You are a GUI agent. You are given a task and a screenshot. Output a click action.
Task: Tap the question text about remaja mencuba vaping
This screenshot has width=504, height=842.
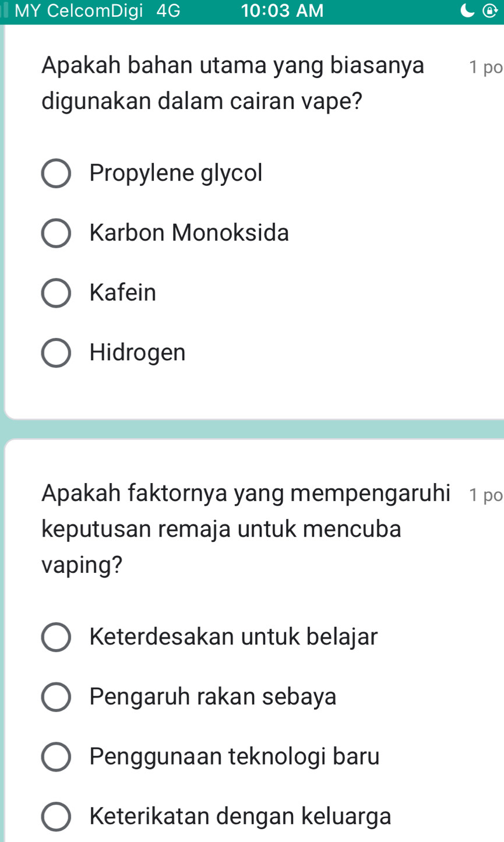tap(245, 529)
